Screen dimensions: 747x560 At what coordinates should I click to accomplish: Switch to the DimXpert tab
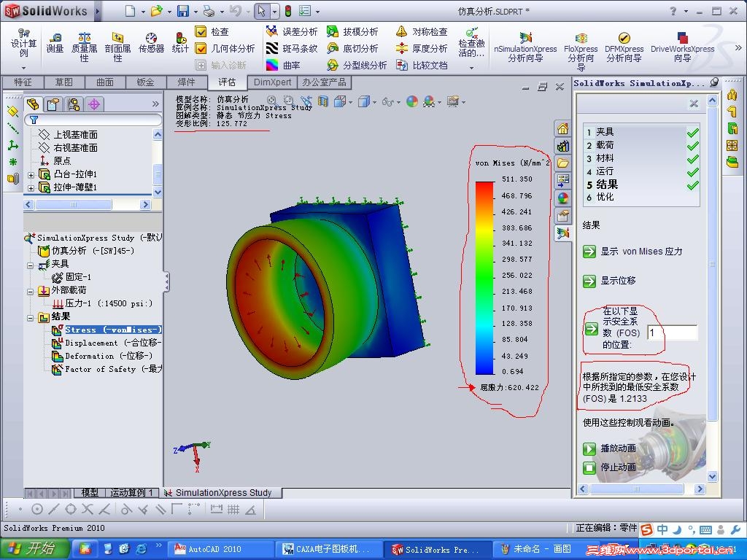[x=273, y=82]
